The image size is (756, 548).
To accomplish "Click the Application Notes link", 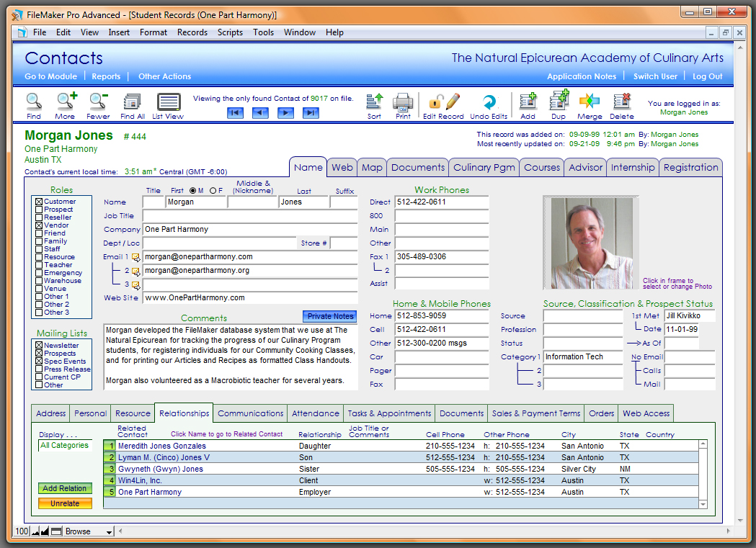I will click(582, 76).
